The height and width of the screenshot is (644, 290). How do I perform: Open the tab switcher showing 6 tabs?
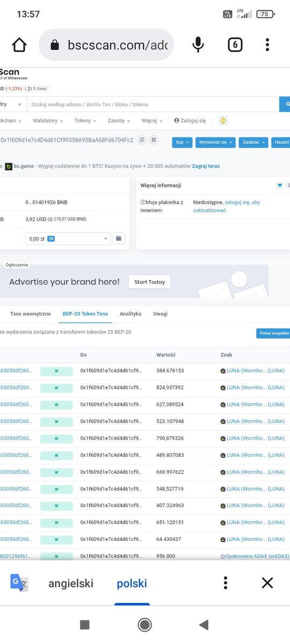pyautogui.click(x=235, y=45)
